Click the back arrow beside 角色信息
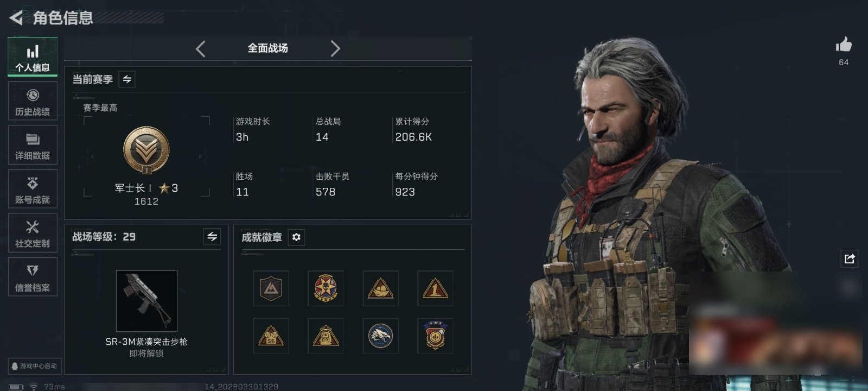 16,18
